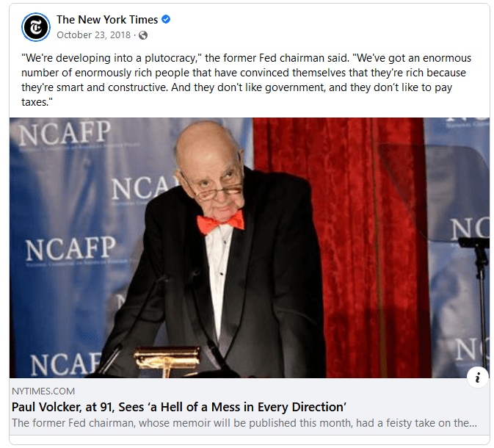Click the NYTIMES.COM source label

point(43,391)
